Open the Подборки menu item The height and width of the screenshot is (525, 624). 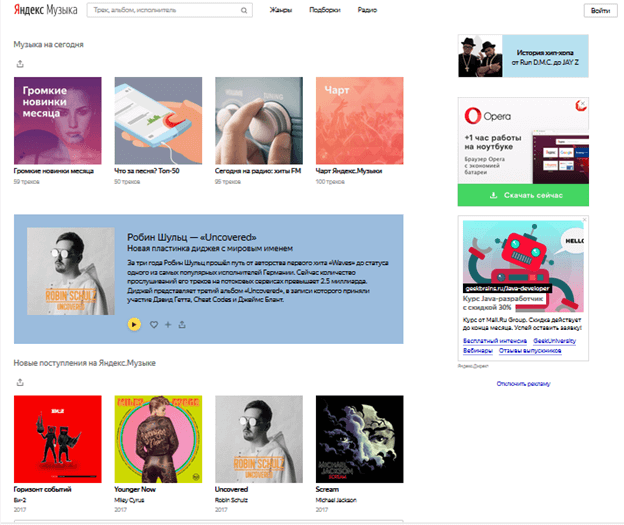coord(325,10)
